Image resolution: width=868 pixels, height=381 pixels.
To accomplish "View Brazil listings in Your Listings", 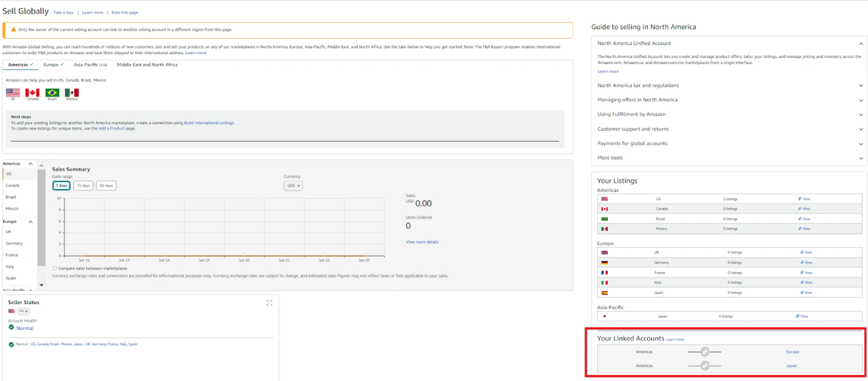I will click(804, 219).
